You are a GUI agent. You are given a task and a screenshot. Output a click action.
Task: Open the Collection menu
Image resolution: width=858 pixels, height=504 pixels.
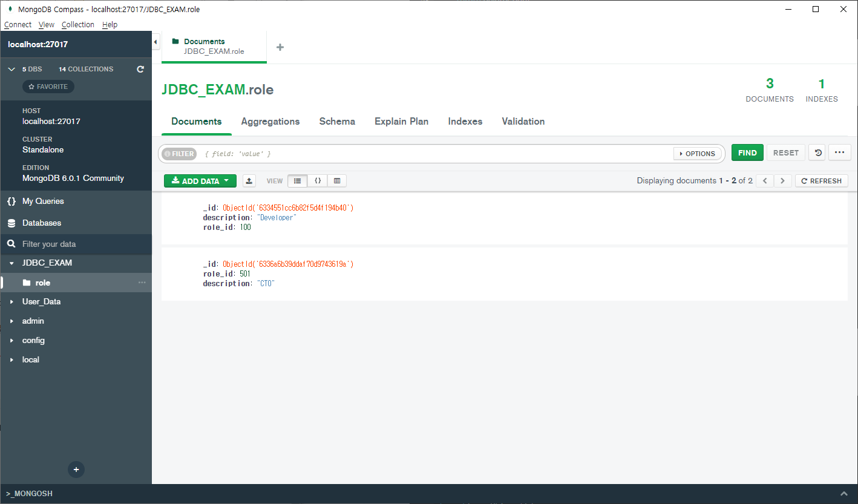click(78, 25)
